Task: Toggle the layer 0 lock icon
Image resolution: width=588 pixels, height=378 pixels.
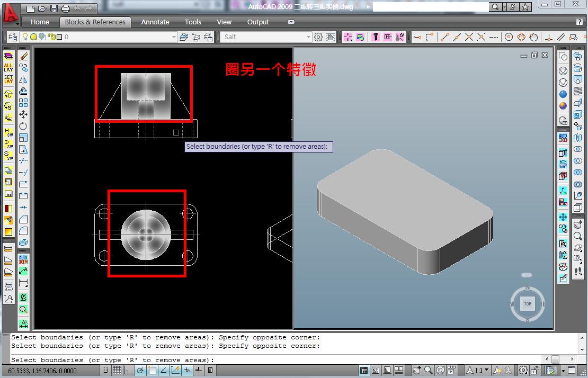Action: click(x=52, y=37)
